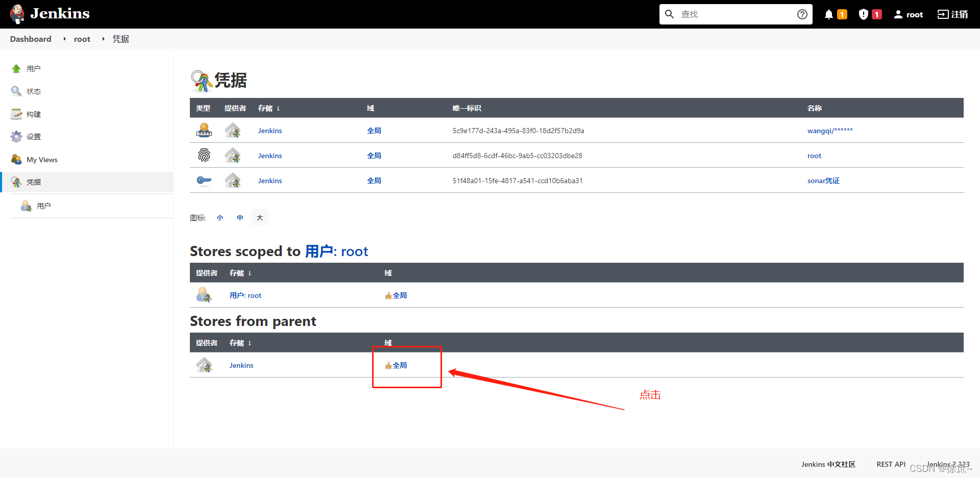Click the Jenkins provider icon under Stores from parent
This screenshot has height=478, width=980.
tap(204, 365)
